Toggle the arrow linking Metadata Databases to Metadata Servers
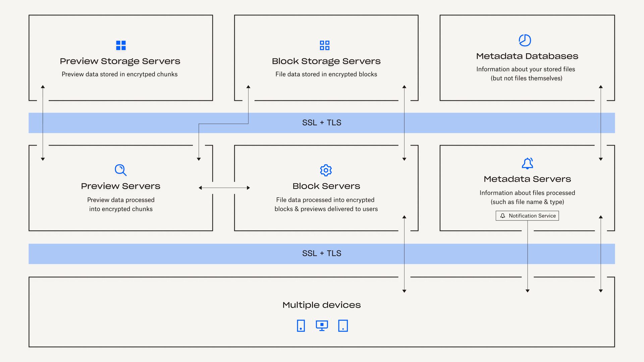The height and width of the screenshot is (362, 644). (x=600, y=123)
